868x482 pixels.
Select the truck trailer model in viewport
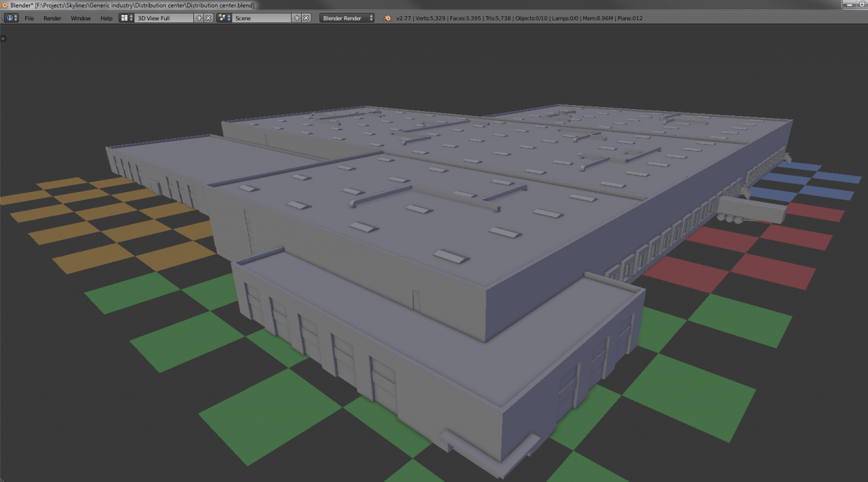pyautogui.click(x=752, y=210)
